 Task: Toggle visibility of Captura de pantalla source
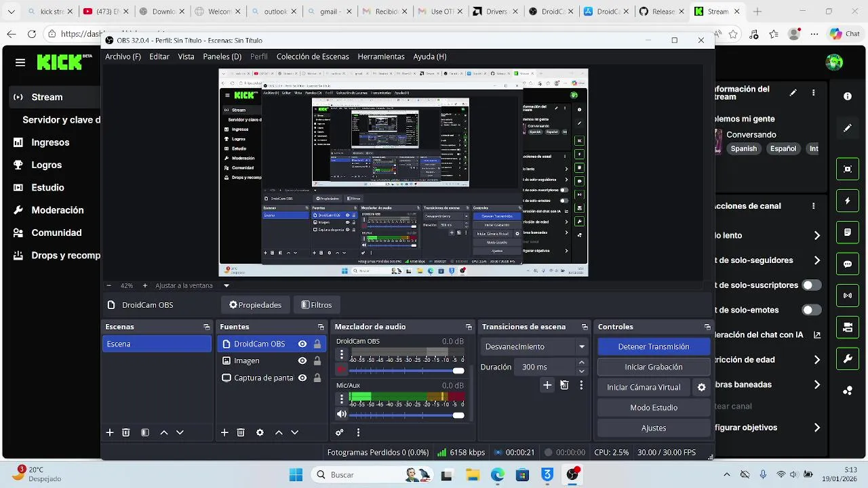pyautogui.click(x=302, y=378)
